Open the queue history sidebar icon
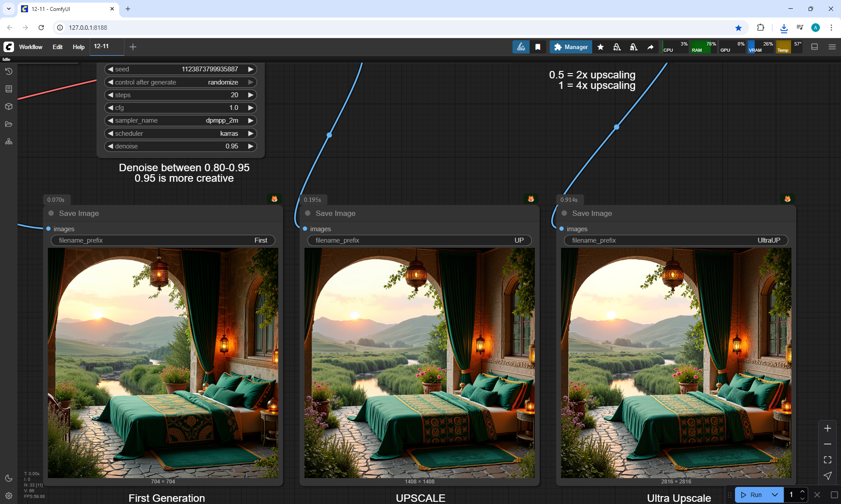The width and height of the screenshot is (841, 504). point(8,71)
